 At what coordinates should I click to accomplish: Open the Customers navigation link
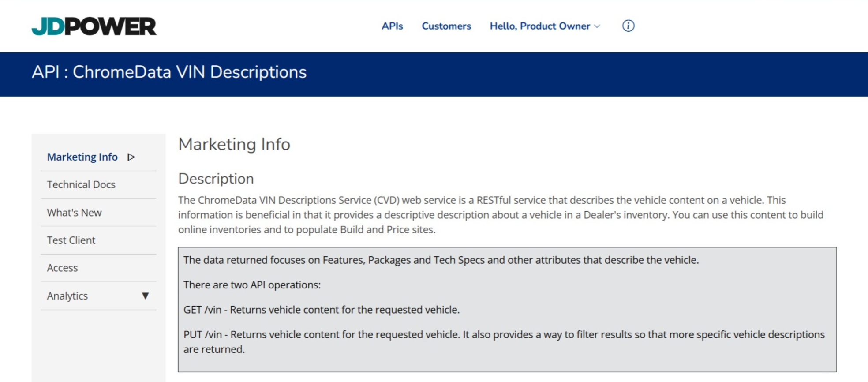pos(446,26)
